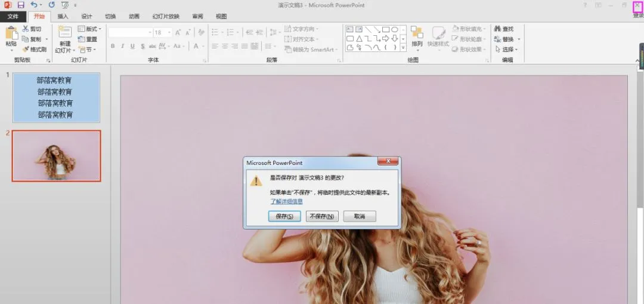Click Save button in the dialog

point(284,216)
